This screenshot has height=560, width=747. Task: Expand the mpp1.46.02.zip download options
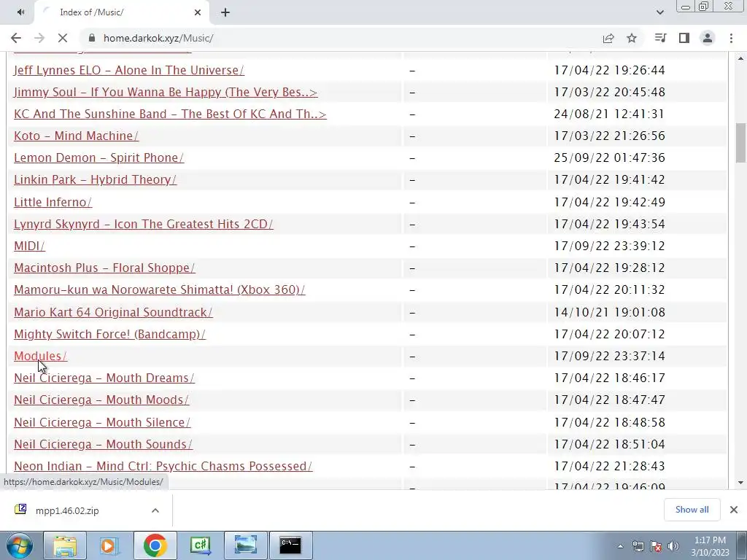coord(155,510)
